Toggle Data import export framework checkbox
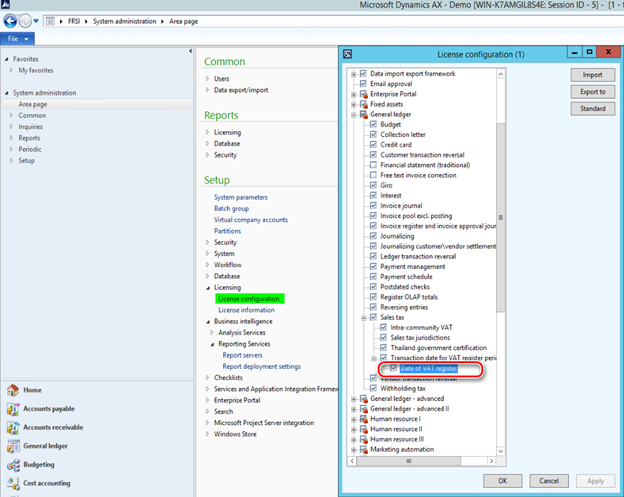This screenshot has width=624, height=497. [x=363, y=74]
